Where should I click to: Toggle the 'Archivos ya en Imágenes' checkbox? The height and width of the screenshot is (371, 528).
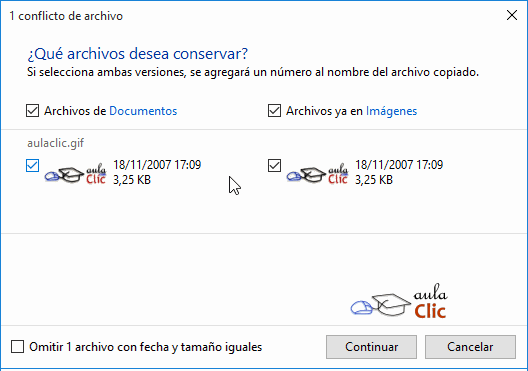point(274,110)
